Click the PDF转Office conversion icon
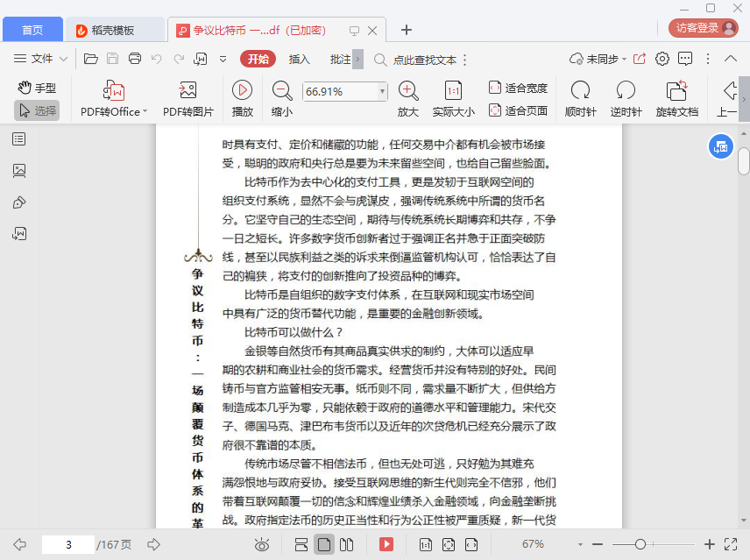750x560 pixels. click(114, 90)
